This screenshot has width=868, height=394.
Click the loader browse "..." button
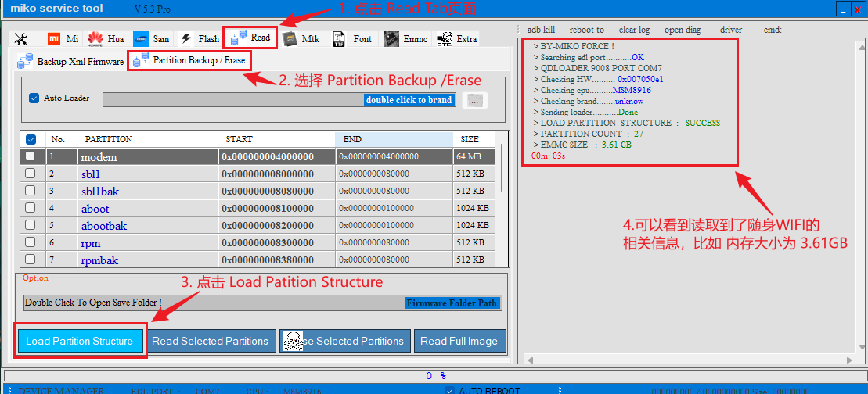pos(474,100)
